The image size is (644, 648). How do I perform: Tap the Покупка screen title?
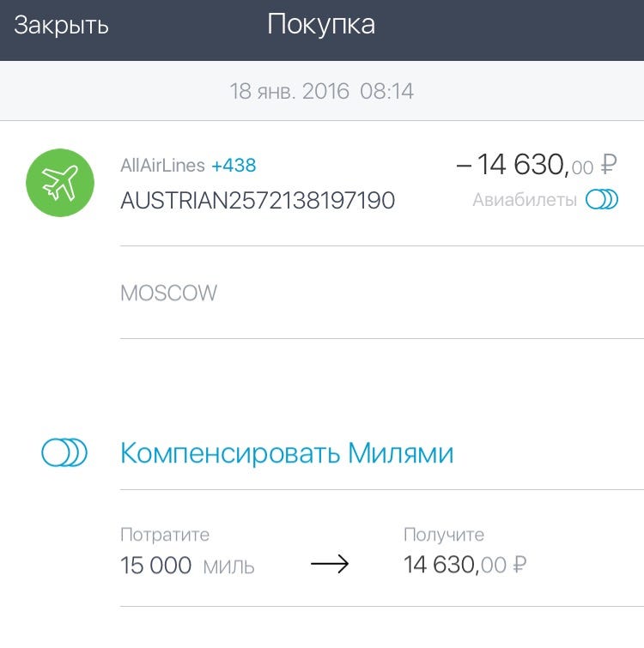coord(321,24)
